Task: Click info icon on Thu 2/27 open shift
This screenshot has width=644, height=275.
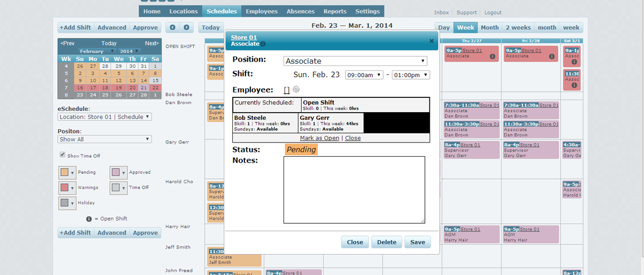Action: (492, 57)
